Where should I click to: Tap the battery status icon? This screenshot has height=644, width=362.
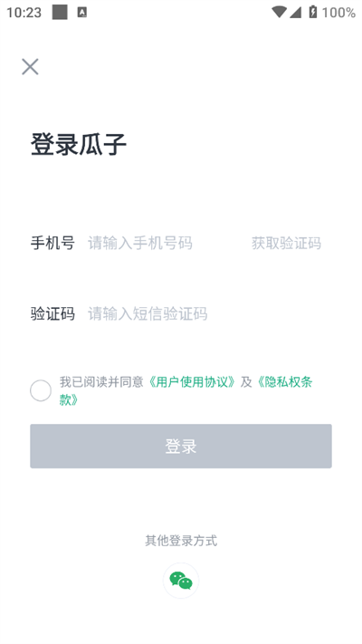313,12
